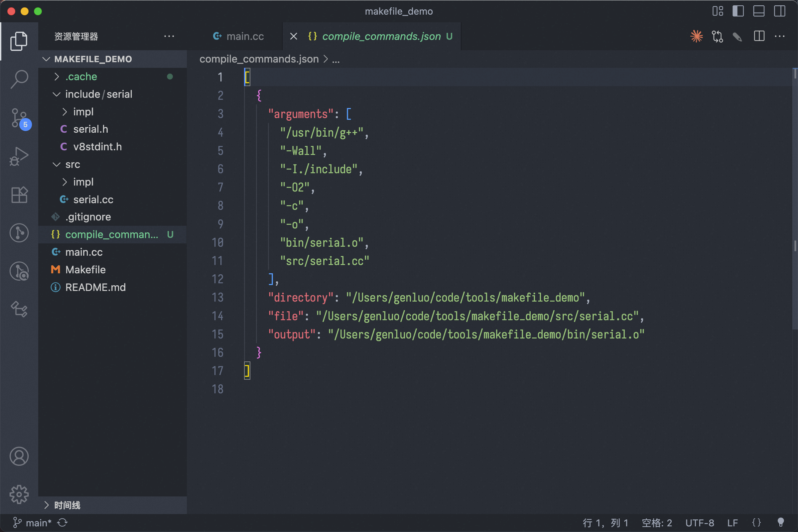Image resolution: width=798 pixels, height=532 pixels.
Task: Click UTF-8 encoding in status bar
Action: point(700,522)
